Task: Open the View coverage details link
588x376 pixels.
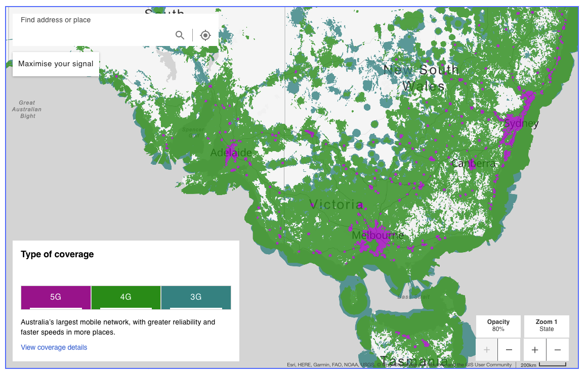Action: pos(54,348)
